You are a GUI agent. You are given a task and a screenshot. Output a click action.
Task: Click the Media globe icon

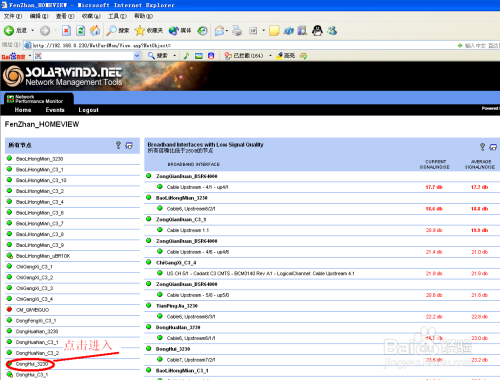pyautogui.click(x=173, y=31)
